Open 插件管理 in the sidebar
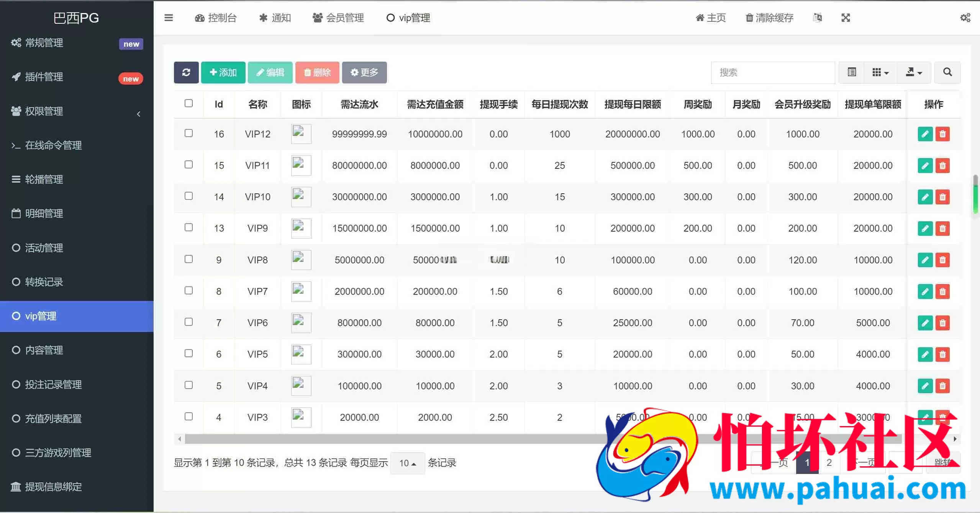The image size is (980, 513). click(77, 77)
